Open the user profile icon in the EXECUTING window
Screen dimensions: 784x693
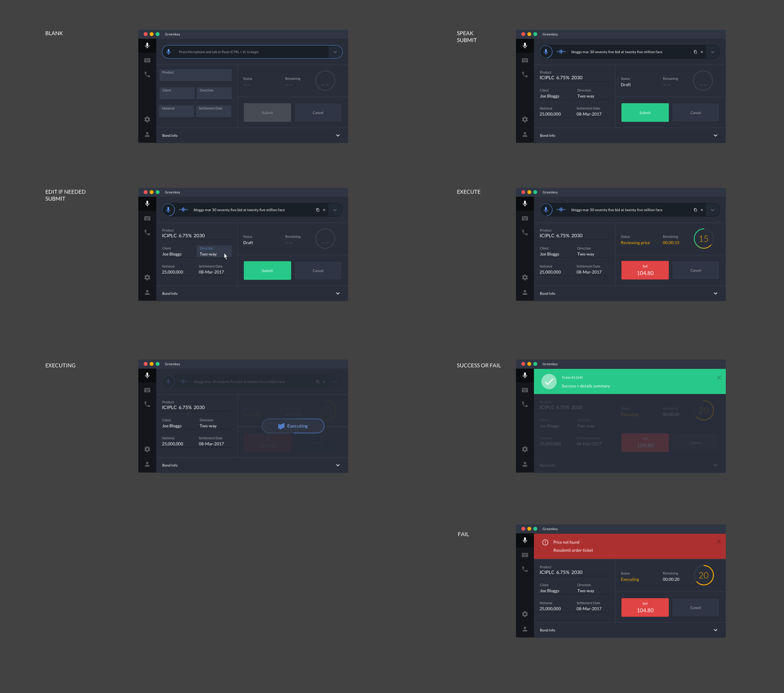pyautogui.click(x=147, y=464)
